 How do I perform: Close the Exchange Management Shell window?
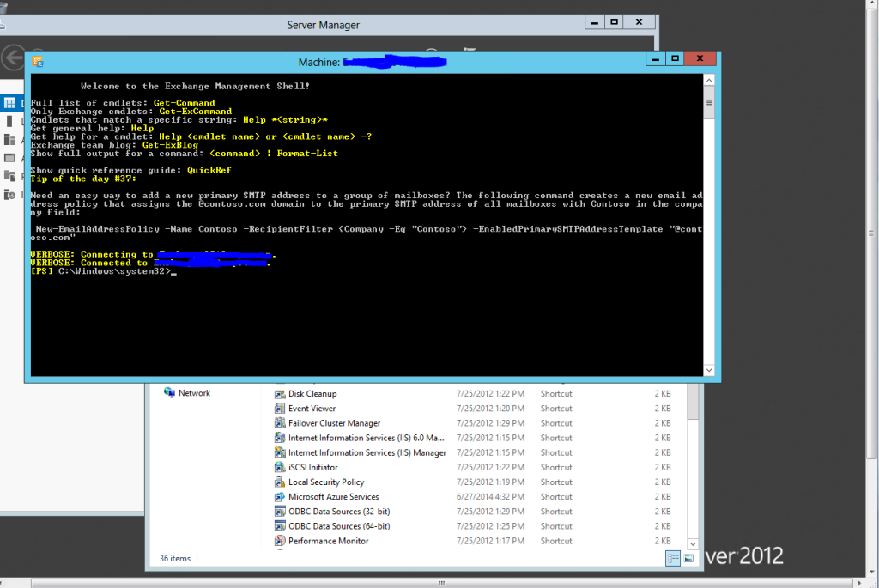tap(700, 58)
